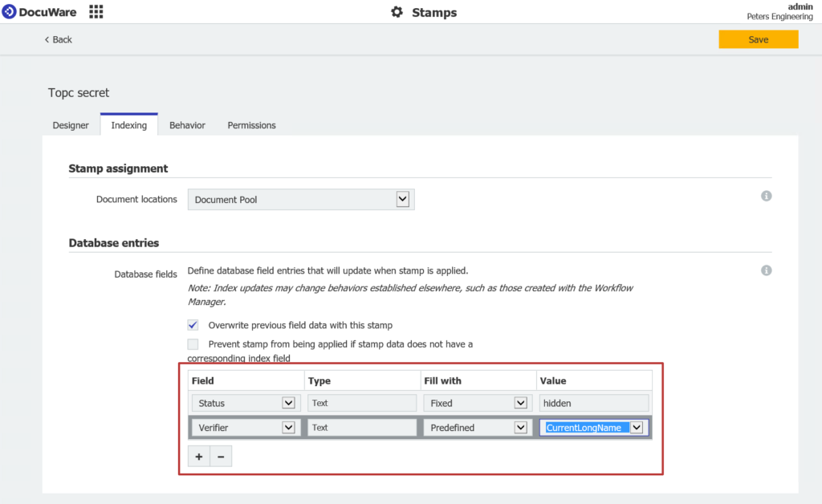Show info for Database entries section
Screen dimensions: 822x504
766,270
